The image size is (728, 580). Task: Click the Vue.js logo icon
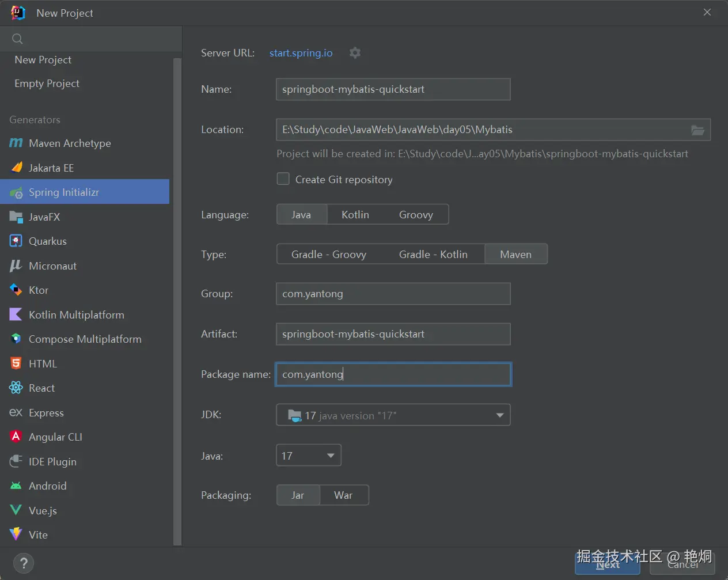[16, 510]
